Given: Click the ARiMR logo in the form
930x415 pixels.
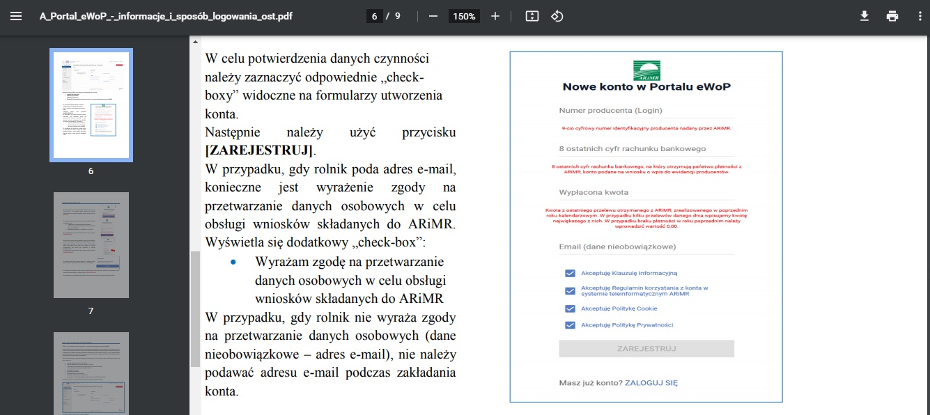Looking at the screenshot, I should click(x=646, y=71).
